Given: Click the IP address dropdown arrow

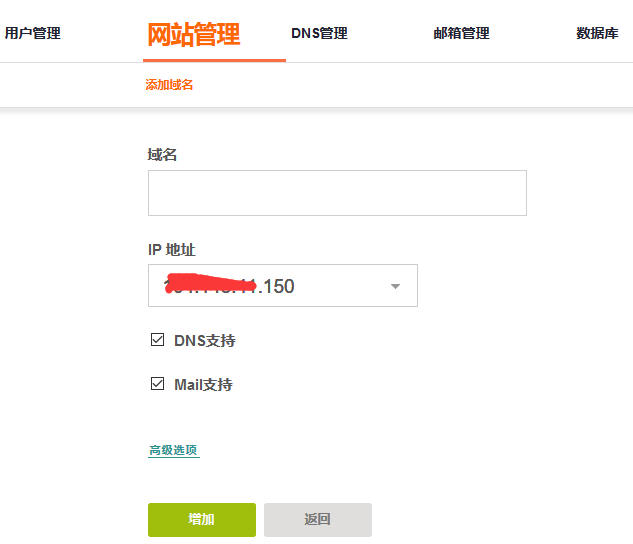Looking at the screenshot, I should pos(395,286).
